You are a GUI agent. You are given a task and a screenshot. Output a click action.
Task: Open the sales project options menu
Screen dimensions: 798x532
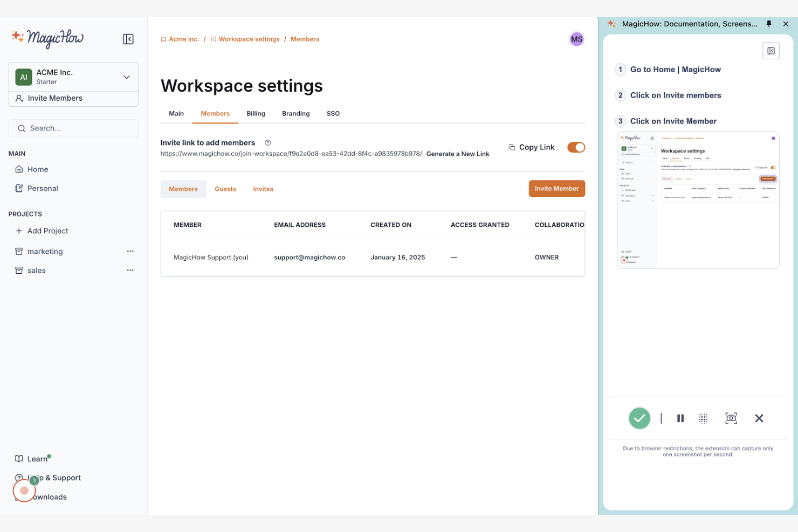130,270
